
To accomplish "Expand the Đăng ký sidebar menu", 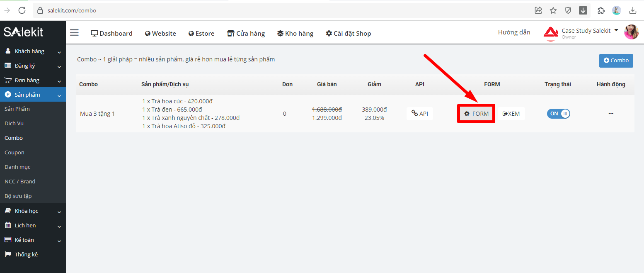I will (33, 66).
